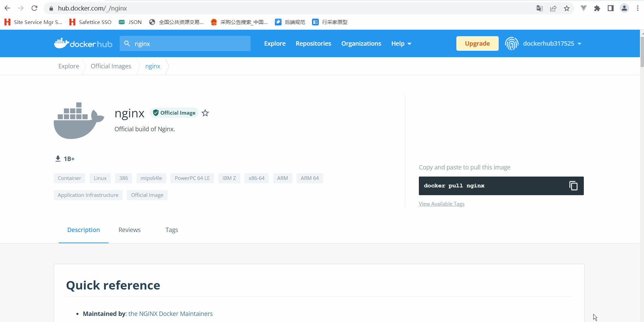
Task: Open Site Service Mgr bookmark
Action: (33, 22)
